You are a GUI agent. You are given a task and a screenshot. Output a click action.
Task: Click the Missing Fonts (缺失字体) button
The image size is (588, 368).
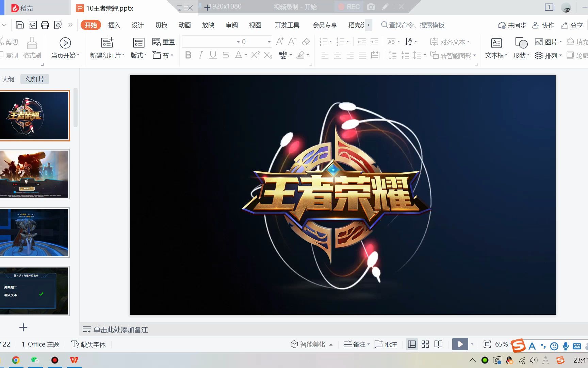88,344
